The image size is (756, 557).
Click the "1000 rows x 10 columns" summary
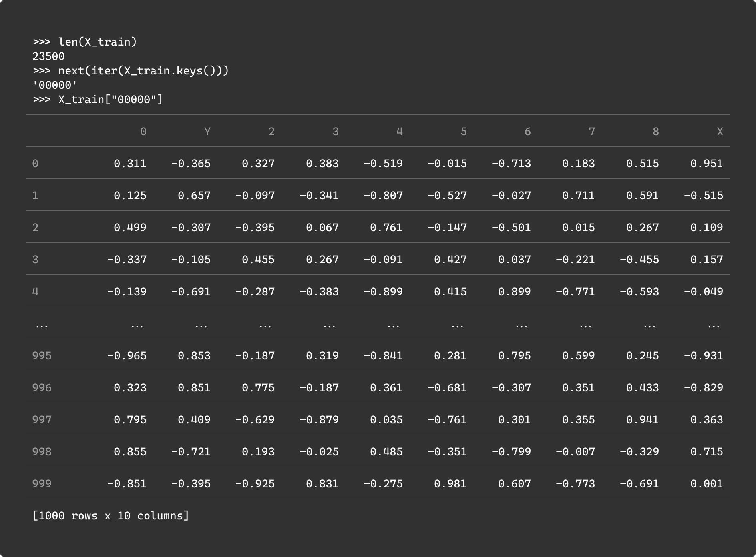111,516
